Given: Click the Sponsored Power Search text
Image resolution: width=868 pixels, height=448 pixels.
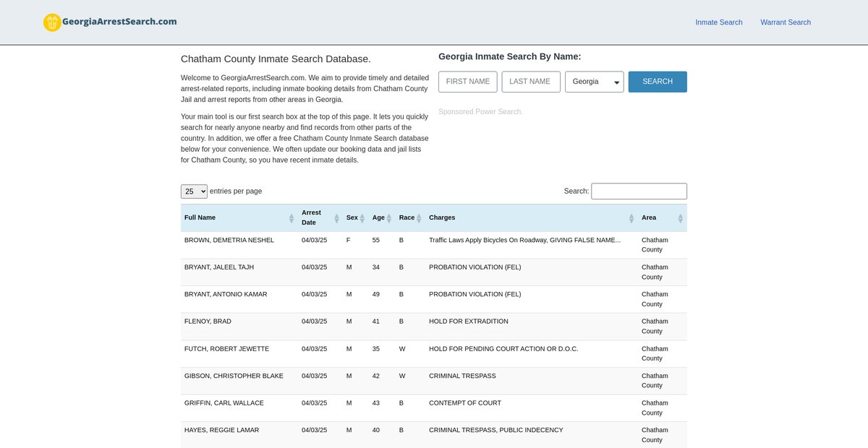Looking at the screenshot, I should coord(480,112).
